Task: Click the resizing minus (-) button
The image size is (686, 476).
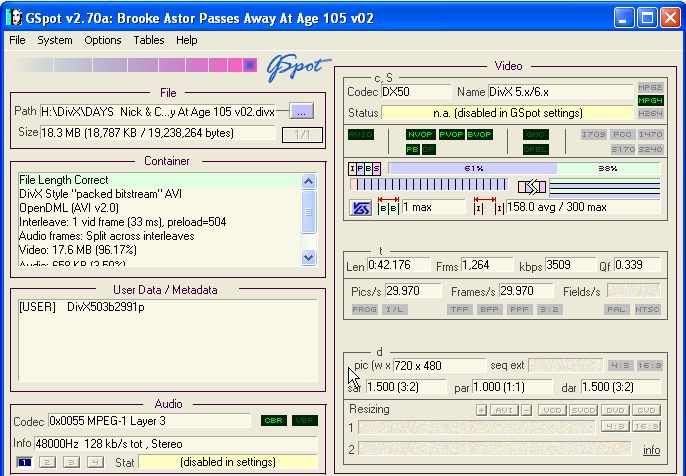Action: (527, 410)
